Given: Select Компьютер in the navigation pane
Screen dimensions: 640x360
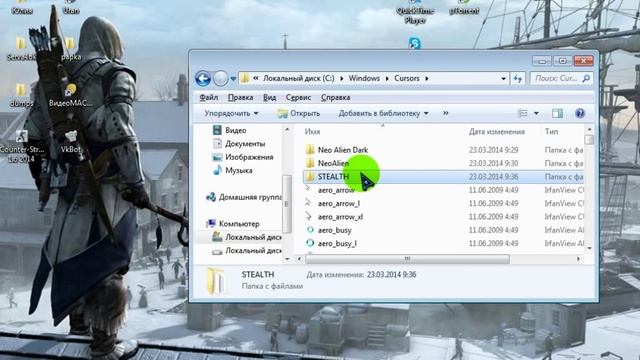Looking at the screenshot, I should [x=233, y=224].
